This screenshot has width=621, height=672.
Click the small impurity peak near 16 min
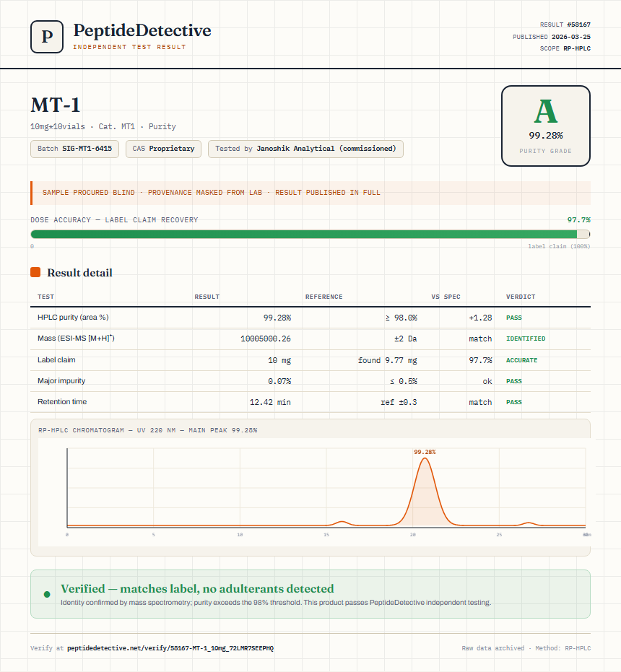[x=342, y=523]
